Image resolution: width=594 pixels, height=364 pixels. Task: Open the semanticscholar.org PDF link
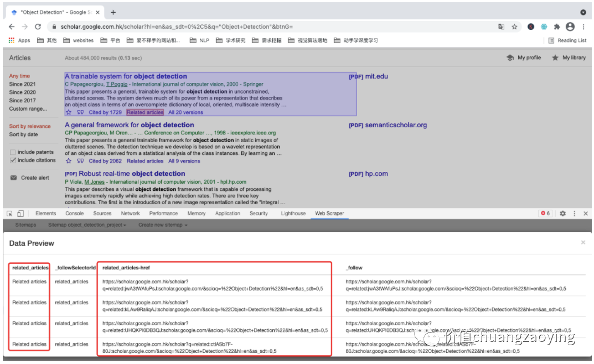click(x=388, y=125)
